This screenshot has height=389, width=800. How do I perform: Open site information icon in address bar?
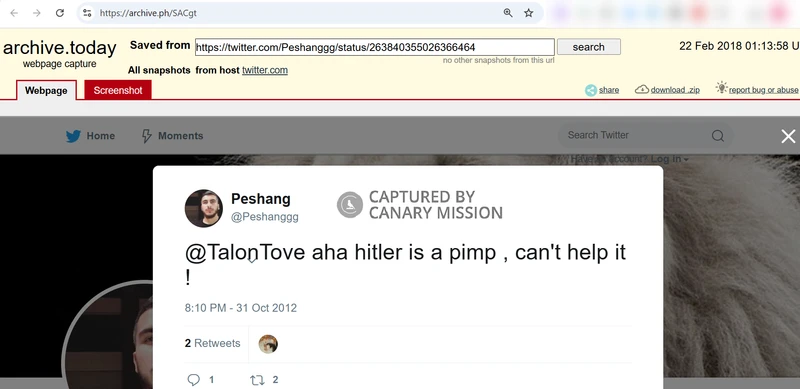tap(87, 13)
